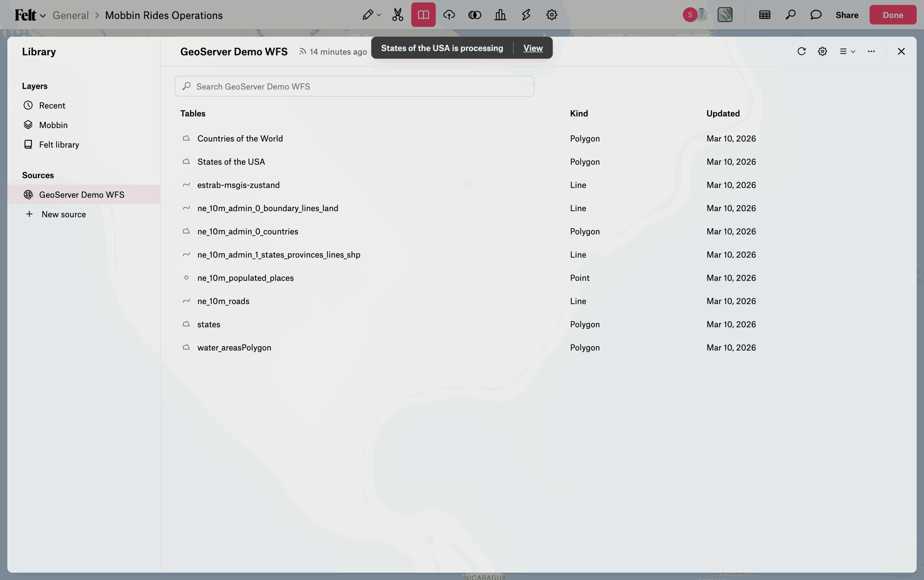This screenshot has height=580, width=924.
Task: Refresh the GeoServer Demo WFS source
Action: (x=801, y=52)
